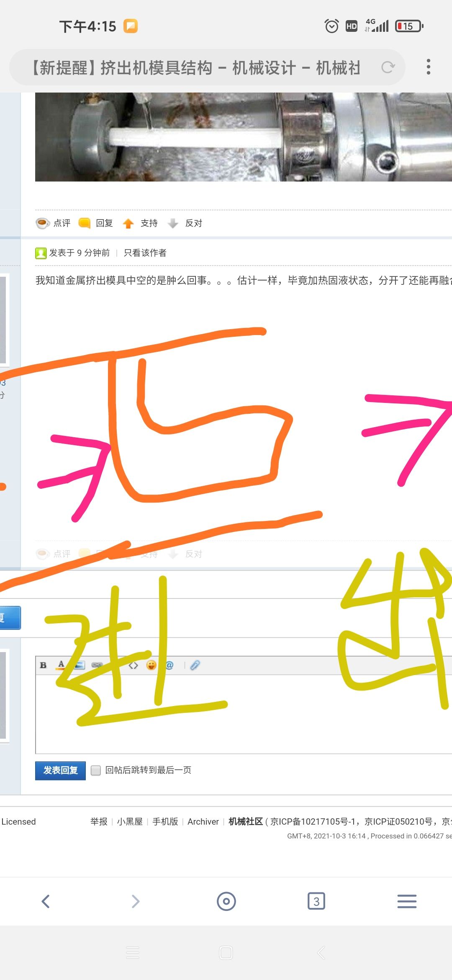
Task: Open the browser three-dot menu
Action: (428, 67)
